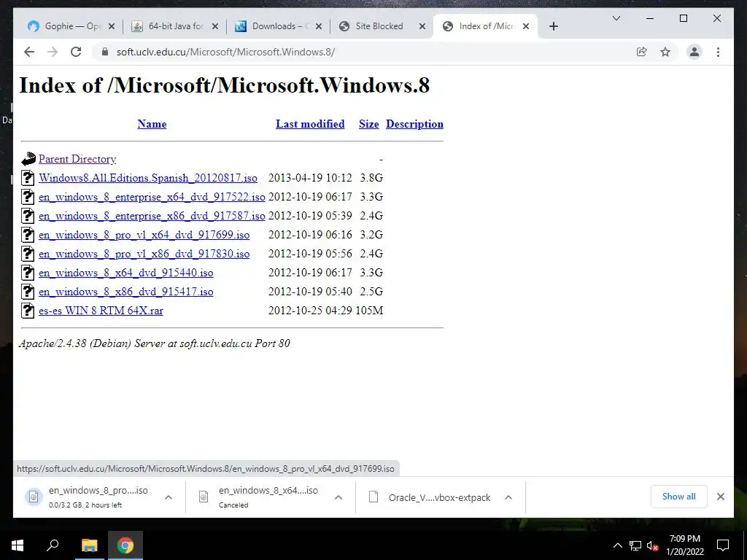
Task: Open the Windows Start menu
Action: (x=18, y=545)
